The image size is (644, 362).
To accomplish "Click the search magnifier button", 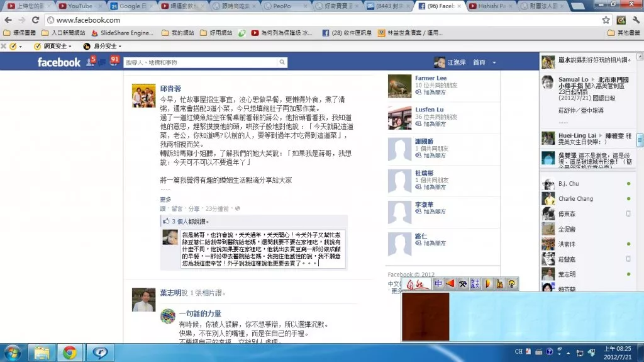I will (x=282, y=62).
